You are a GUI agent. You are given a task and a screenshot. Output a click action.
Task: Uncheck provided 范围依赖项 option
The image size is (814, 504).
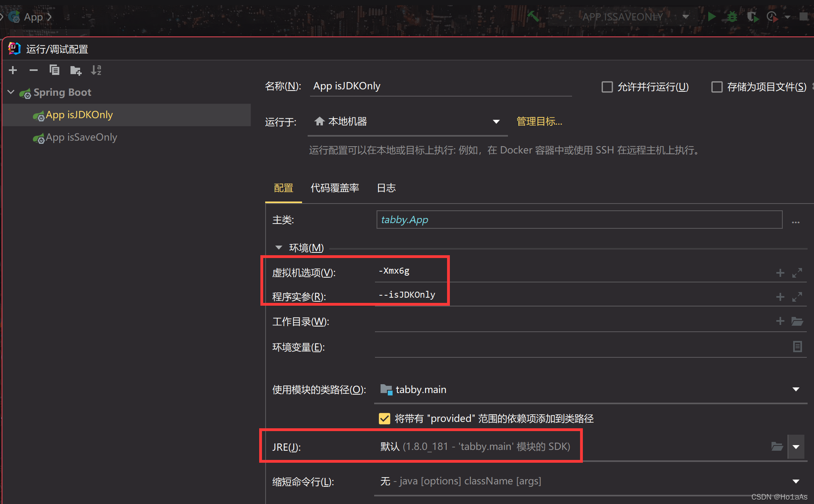coord(384,418)
